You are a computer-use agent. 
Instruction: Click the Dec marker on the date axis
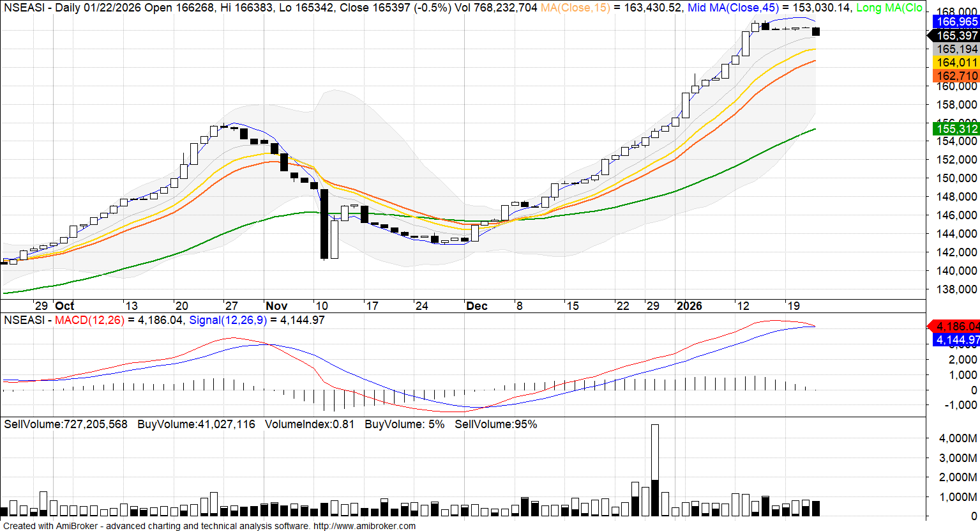477,306
